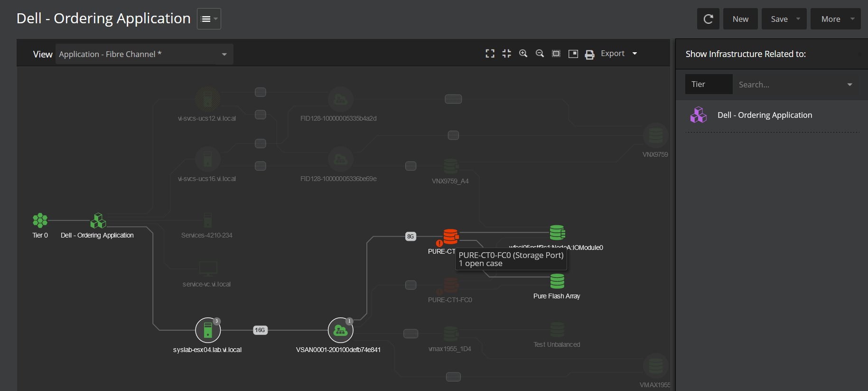This screenshot has height=391, width=868.
Task: Zoom out of the topology map
Action: click(x=540, y=54)
